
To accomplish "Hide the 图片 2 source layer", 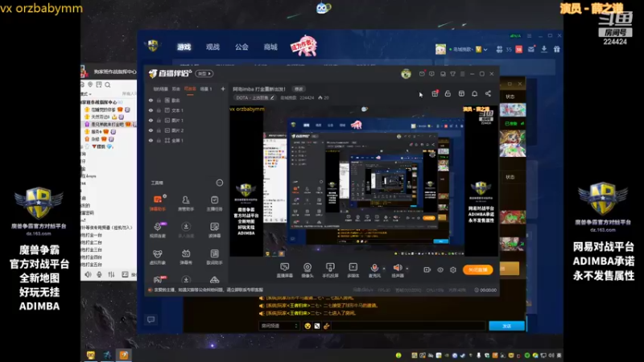I will point(151,130).
